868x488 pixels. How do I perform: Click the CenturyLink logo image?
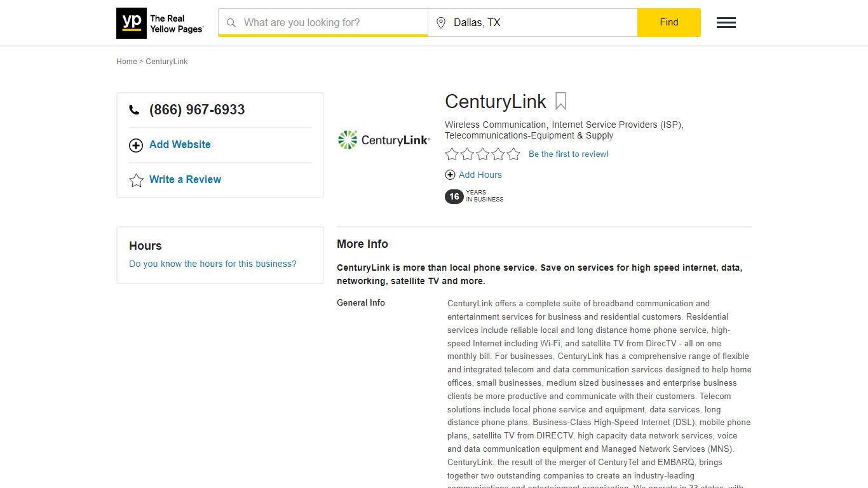point(384,140)
